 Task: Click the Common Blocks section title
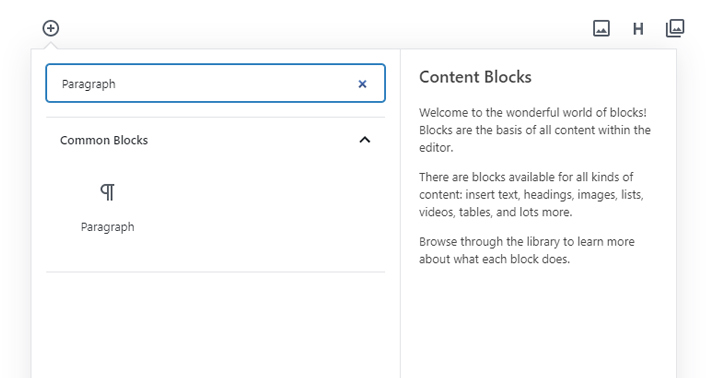(104, 140)
